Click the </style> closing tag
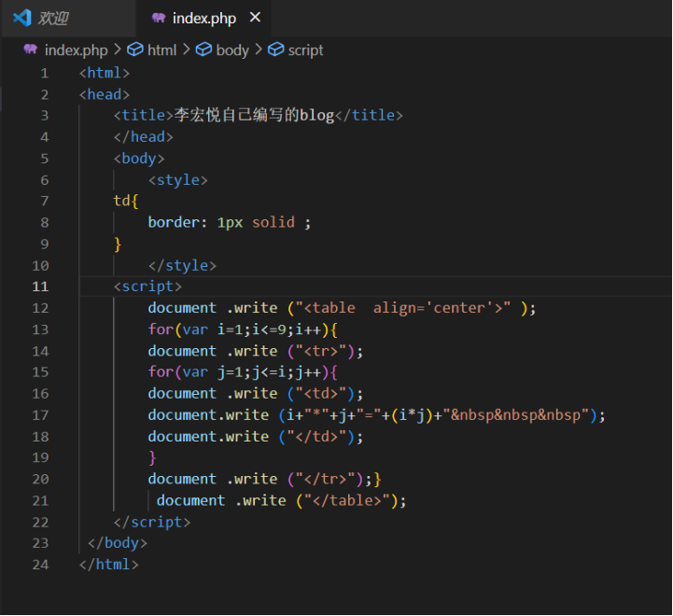Image resolution: width=673 pixels, height=616 pixels. [x=182, y=265]
